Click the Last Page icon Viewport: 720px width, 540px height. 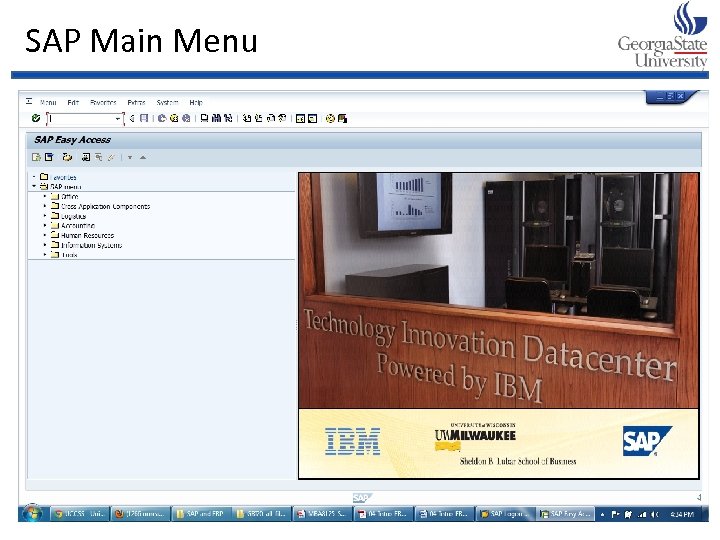tap(282, 118)
